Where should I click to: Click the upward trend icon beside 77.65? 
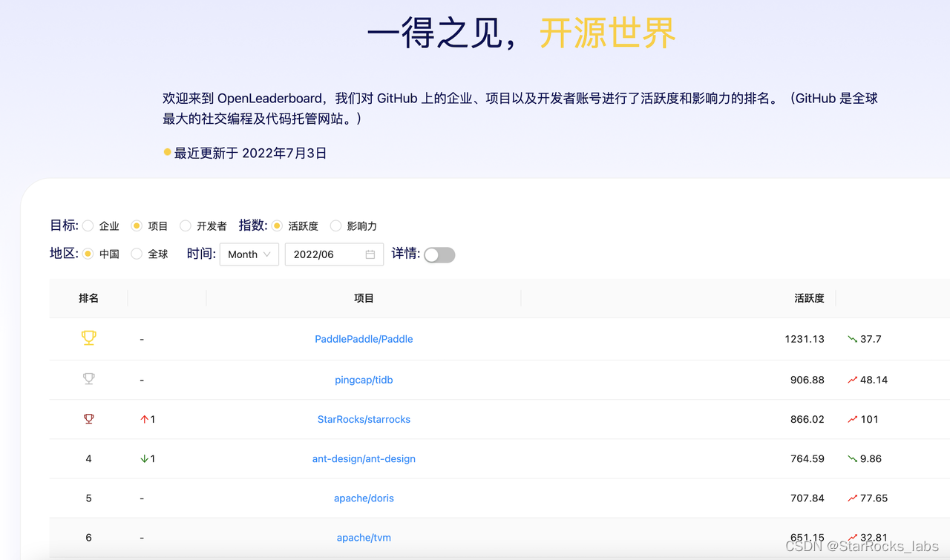pos(852,498)
